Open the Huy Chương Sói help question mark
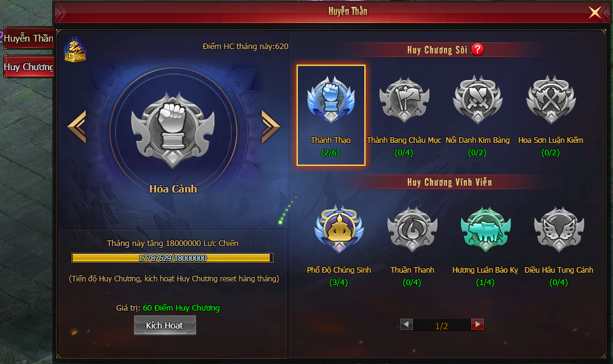The image size is (613, 364). click(x=477, y=49)
